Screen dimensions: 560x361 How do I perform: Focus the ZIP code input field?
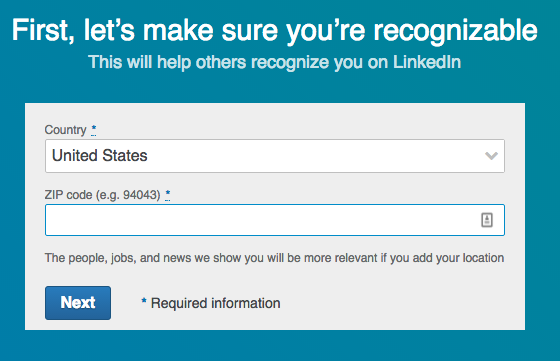(x=275, y=220)
